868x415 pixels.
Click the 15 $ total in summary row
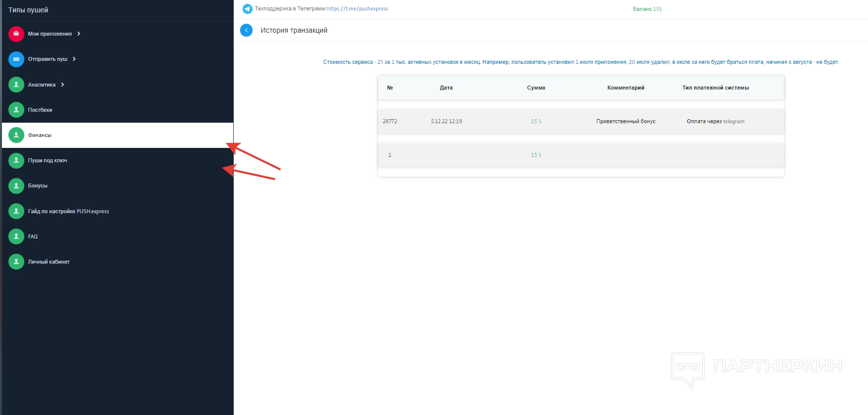536,155
